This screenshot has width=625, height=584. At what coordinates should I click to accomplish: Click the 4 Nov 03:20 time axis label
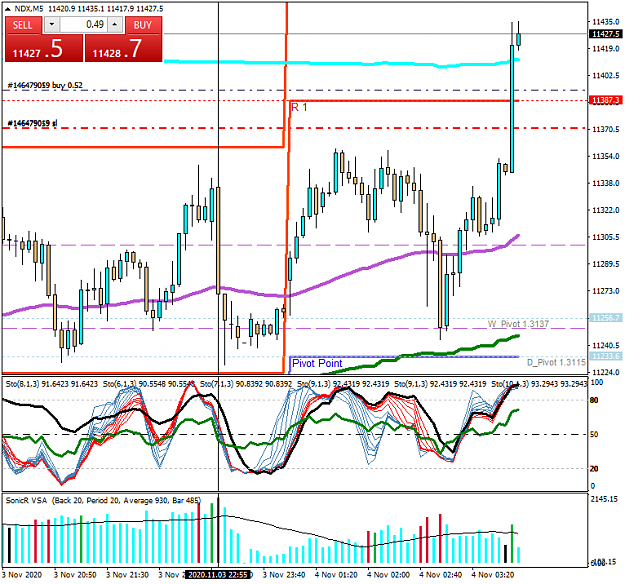[493, 575]
